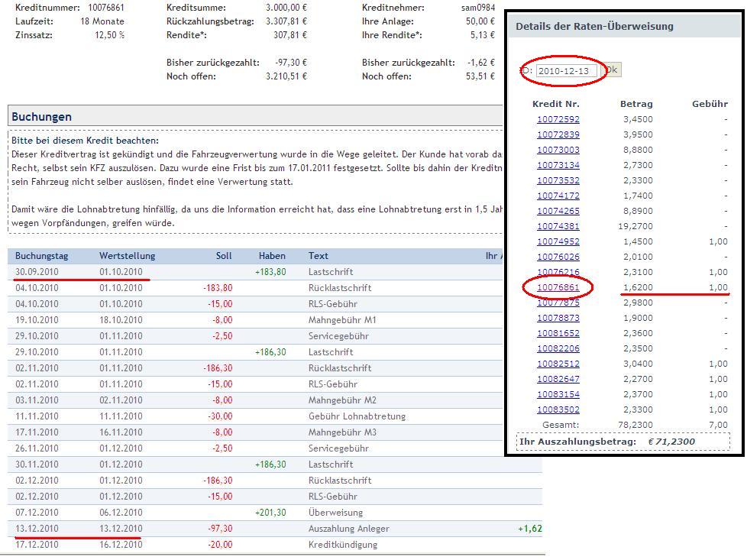Click the Betrag 19,2700 for credit 10074381
747x560 pixels.
[x=635, y=226]
